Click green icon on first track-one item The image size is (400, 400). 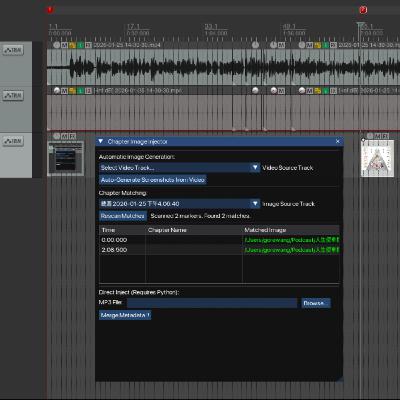click(80, 45)
